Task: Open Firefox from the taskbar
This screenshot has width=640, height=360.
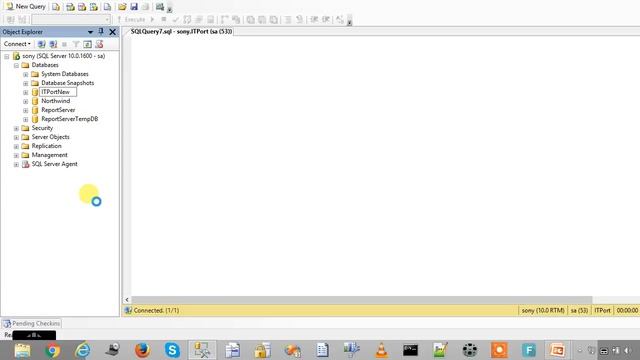Action: pyautogui.click(x=142, y=350)
